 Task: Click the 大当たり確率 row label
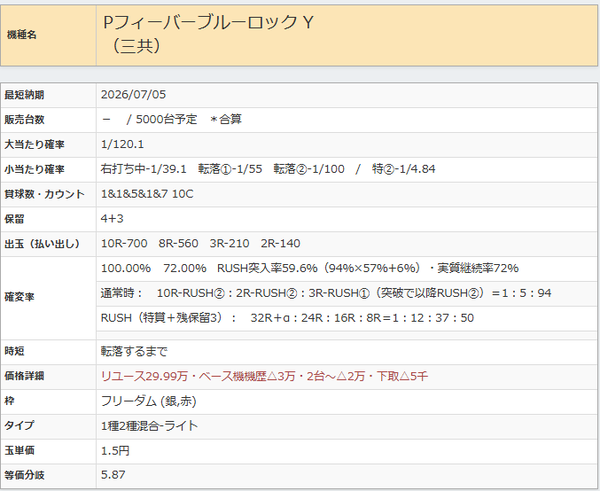click(x=34, y=144)
